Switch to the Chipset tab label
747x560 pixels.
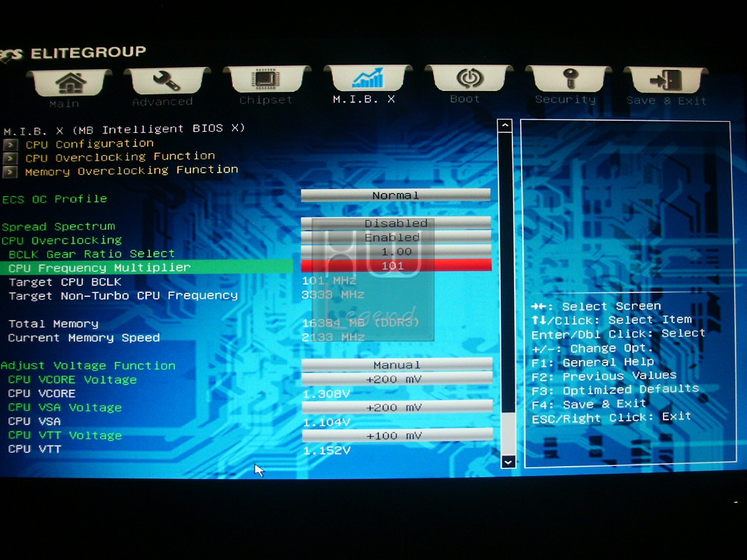coord(266,100)
